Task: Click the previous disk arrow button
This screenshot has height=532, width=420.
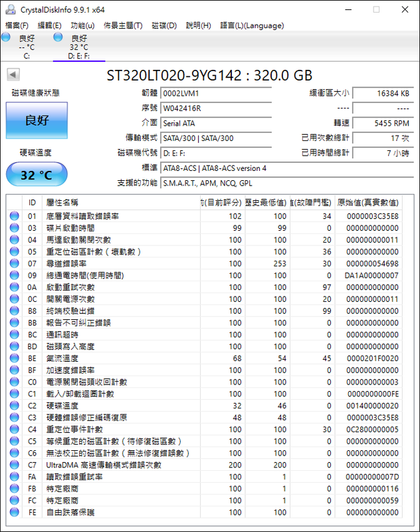Action: [13, 74]
